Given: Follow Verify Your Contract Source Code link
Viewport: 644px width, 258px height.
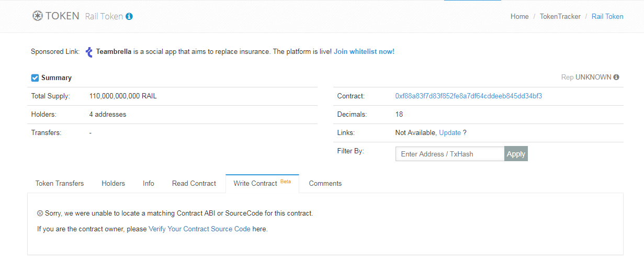Looking at the screenshot, I should click(x=199, y=229).
